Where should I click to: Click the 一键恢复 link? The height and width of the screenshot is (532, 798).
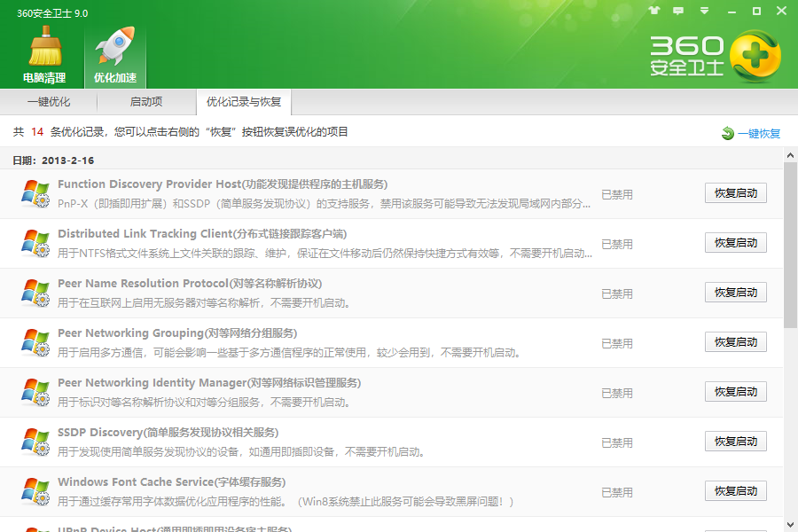pyautogui.click(x=759, y=133)
